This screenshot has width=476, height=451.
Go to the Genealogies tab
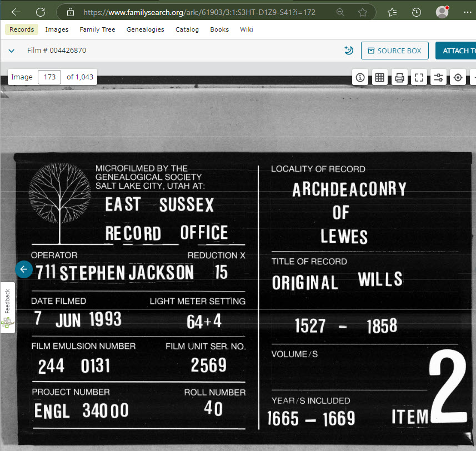point(145,29)
